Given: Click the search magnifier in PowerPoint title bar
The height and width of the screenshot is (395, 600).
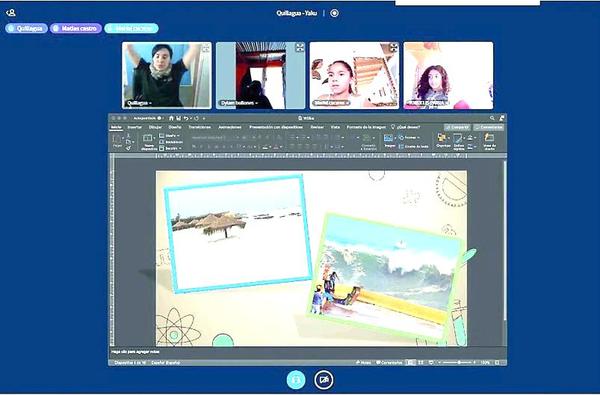Looking at the screenshot, I should tap(492, 118).
